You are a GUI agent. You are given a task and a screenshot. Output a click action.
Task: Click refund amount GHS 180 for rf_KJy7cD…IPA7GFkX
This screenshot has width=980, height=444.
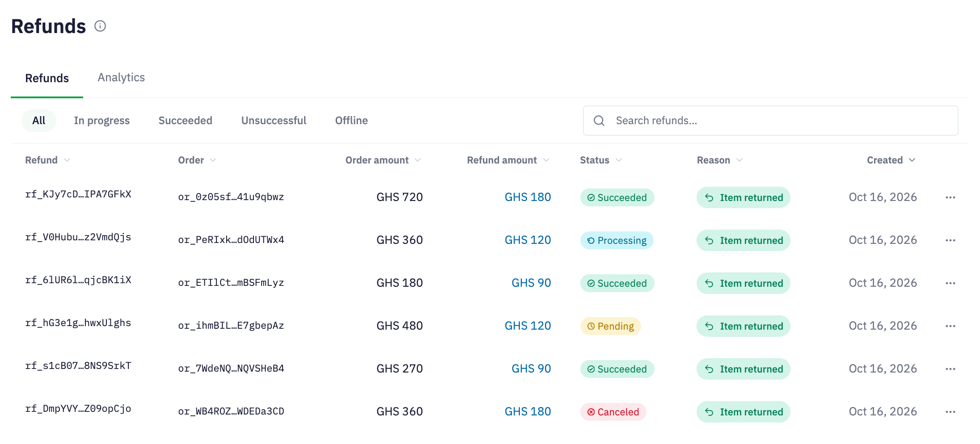pyautogui.click(x=528, y=197)
